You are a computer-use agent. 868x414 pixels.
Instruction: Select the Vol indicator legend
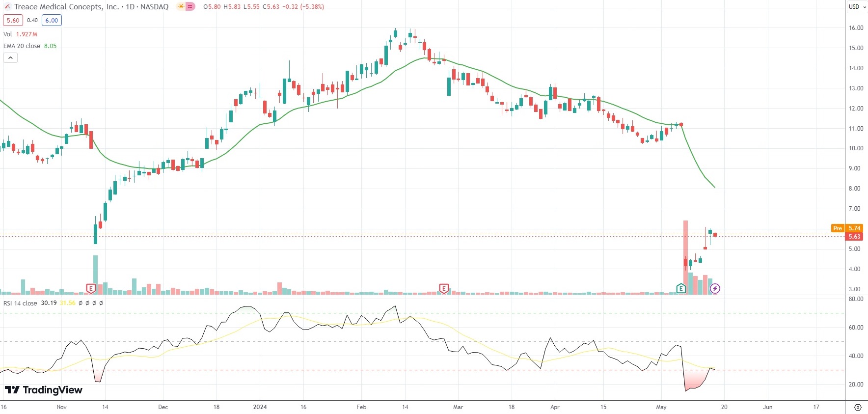(8, 34)
